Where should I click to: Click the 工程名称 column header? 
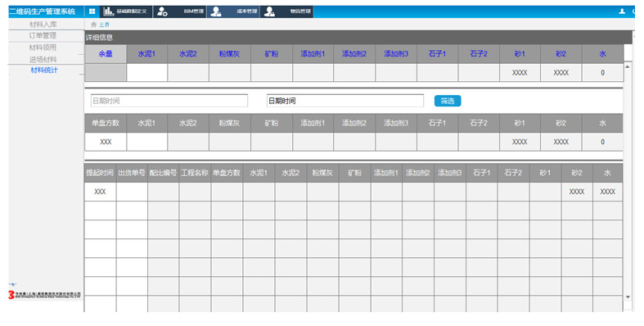(x=195, y=173)
